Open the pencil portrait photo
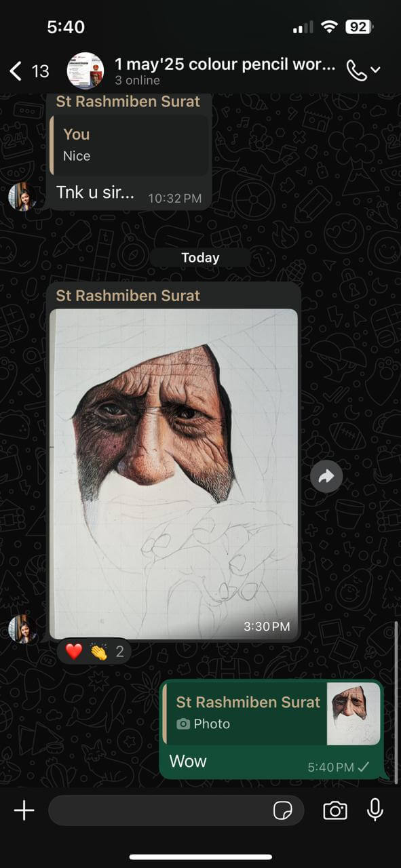Viewport: 401px width, 868px height. (174, 473)
